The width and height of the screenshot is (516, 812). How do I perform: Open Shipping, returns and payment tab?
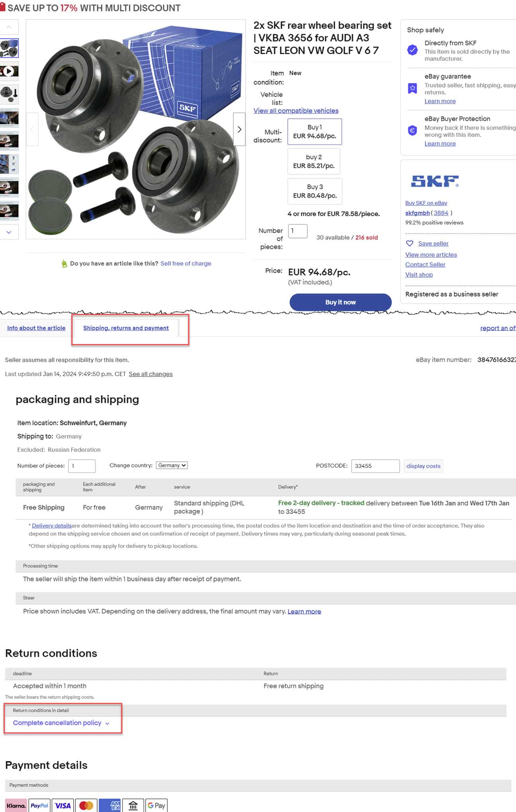[126, 328]
